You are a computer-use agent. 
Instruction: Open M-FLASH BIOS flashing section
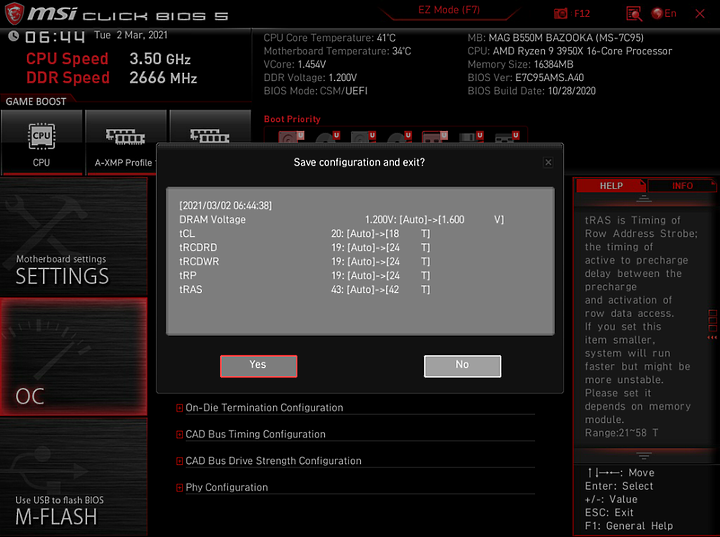point(73,477)
